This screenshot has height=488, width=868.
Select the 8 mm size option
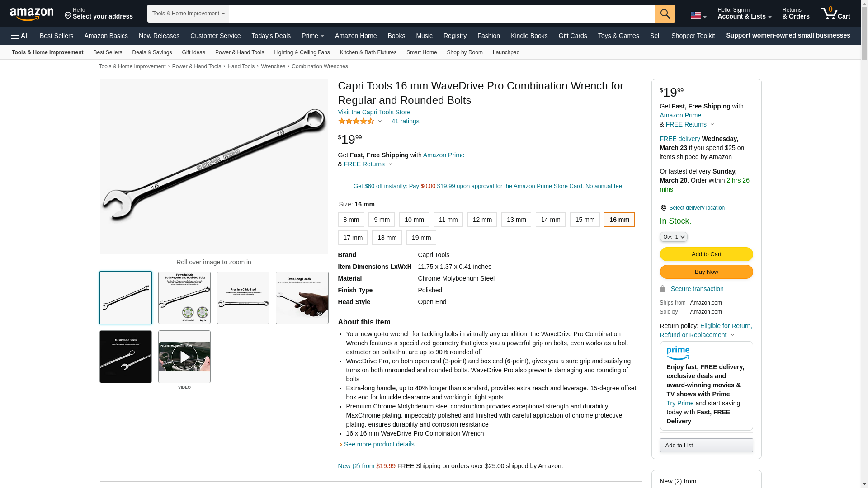click(x=351, y=220)
